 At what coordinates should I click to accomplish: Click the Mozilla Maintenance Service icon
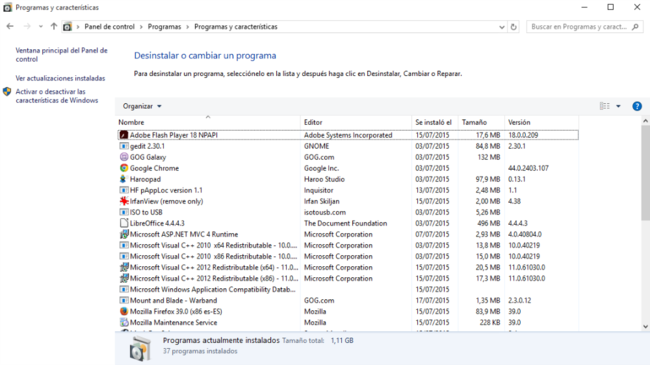[124, 322]
